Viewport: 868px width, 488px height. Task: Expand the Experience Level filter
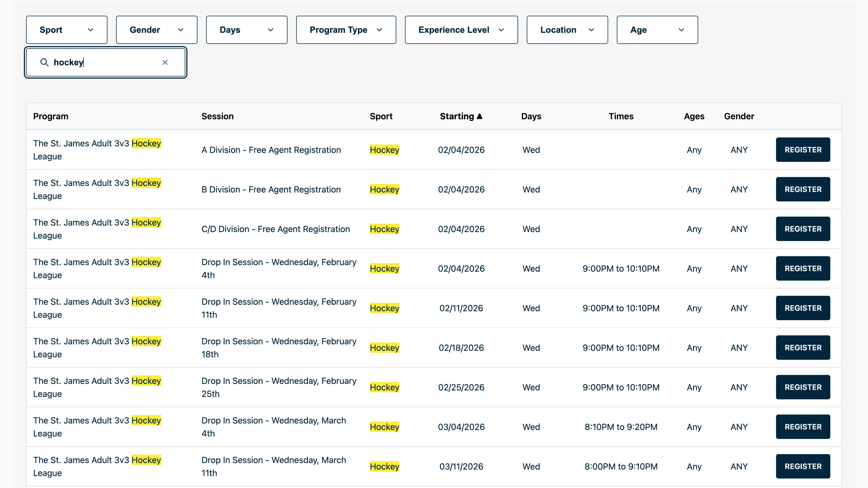pyautogui.click(x=461, y=30)
